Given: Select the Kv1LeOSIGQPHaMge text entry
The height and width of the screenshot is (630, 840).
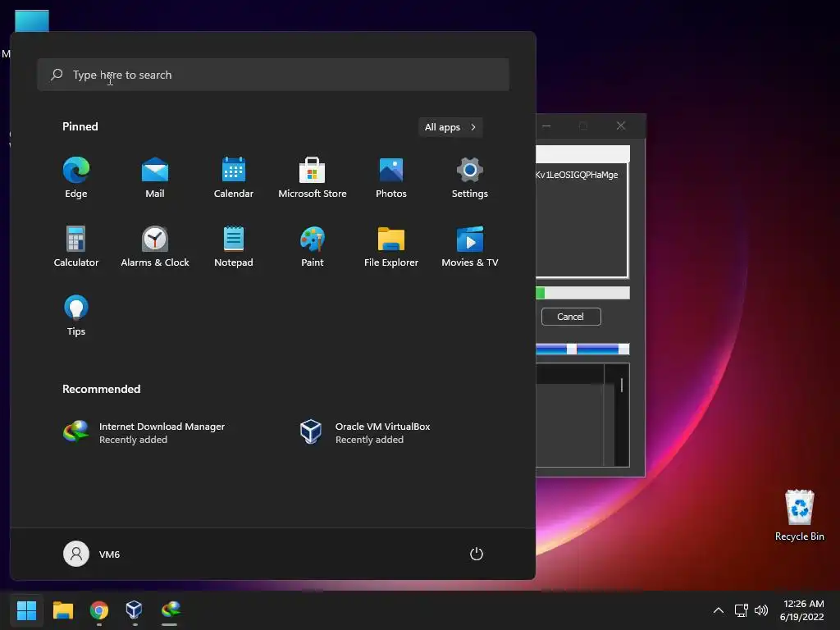Looking at the screenshot, I should click(577, 175).
